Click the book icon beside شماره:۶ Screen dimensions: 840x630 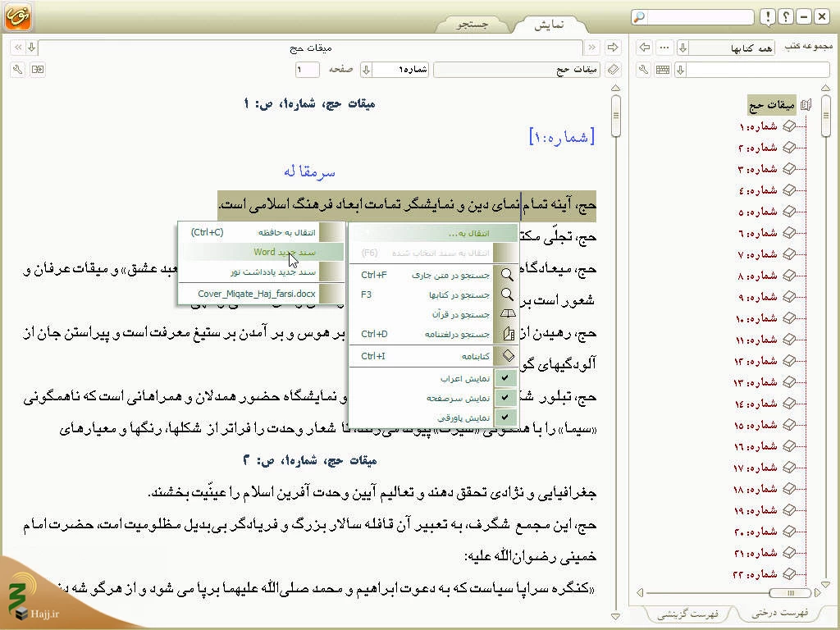(x=789, y=232)
